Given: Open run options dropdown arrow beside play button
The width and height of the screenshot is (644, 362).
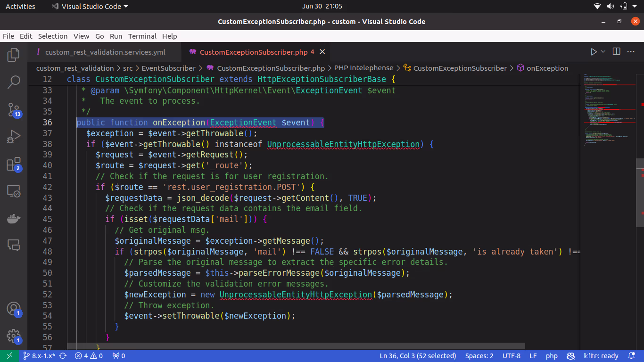Looking at the screenshot, I should point(603,52).
